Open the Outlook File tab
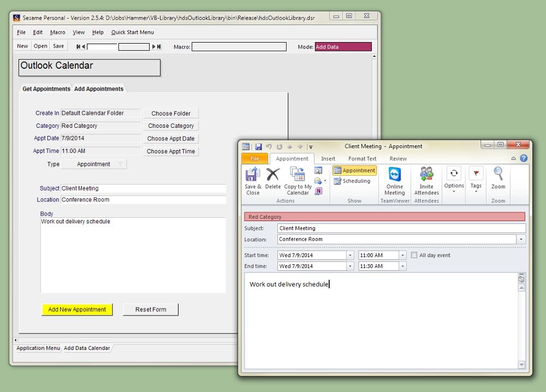Screen dimensions: 546x392 (254, 158)
